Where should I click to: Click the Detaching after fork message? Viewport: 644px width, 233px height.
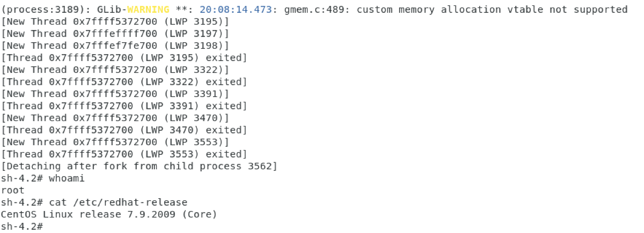tap(139, 167)
